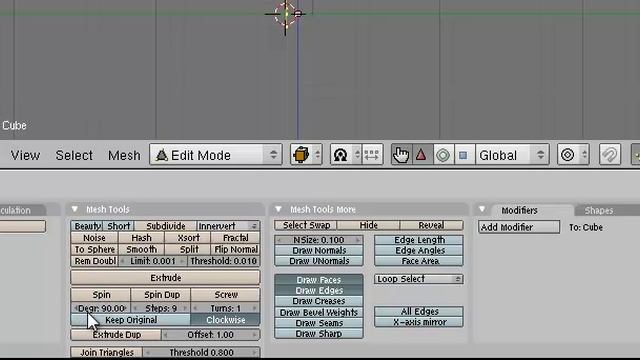Click the Degr: 90.00 field
The height and width of the screenshot is (360, 640).
pyautogui.click(x=101, y=308)
